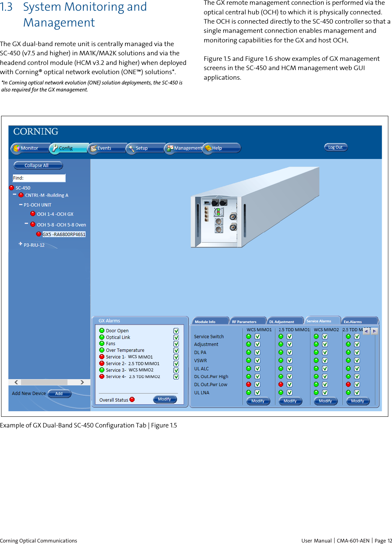392x544 pixels.
Task: Click the device tree's left scroll arrow
Action: (x=16, y=382)
